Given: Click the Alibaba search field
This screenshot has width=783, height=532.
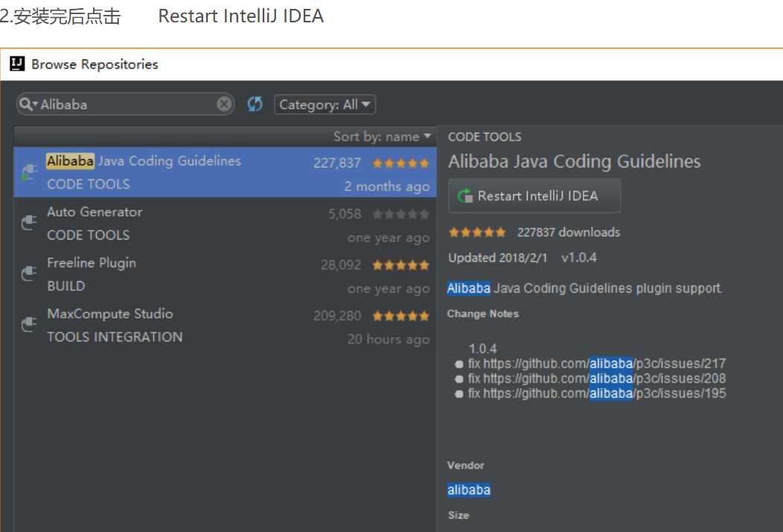Looking at the screenshot, I should click(x=125, y=104).
